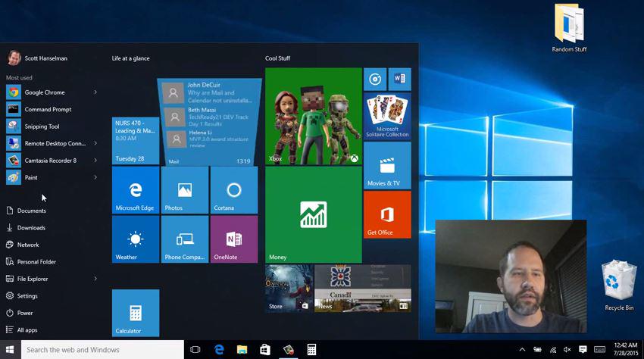Click the network Wi-Fi tray icon
The height and width of the screenshot is (359, 644).
coord(553,350)
